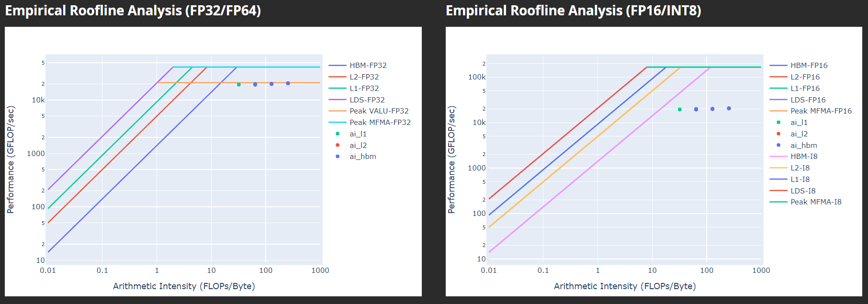This screenshot has width=868, height=304.
Task: Toggle Peak MFMA-I8 legend item
Action: coord(815,202)
